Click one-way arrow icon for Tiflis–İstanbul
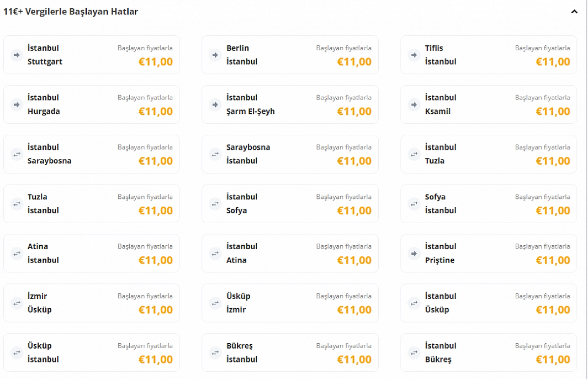This screenshot has width=588, height=379. click(414, 55)
